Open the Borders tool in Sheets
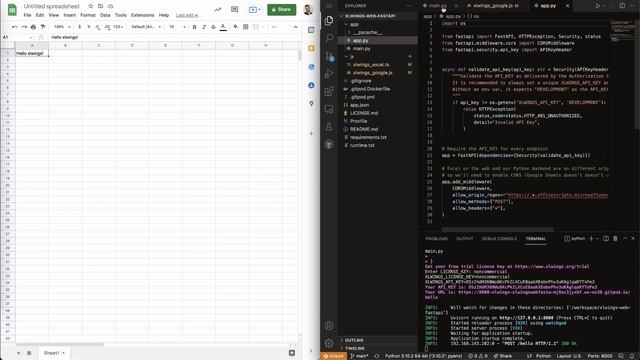The image size is (640, 360). pos(245,27)
